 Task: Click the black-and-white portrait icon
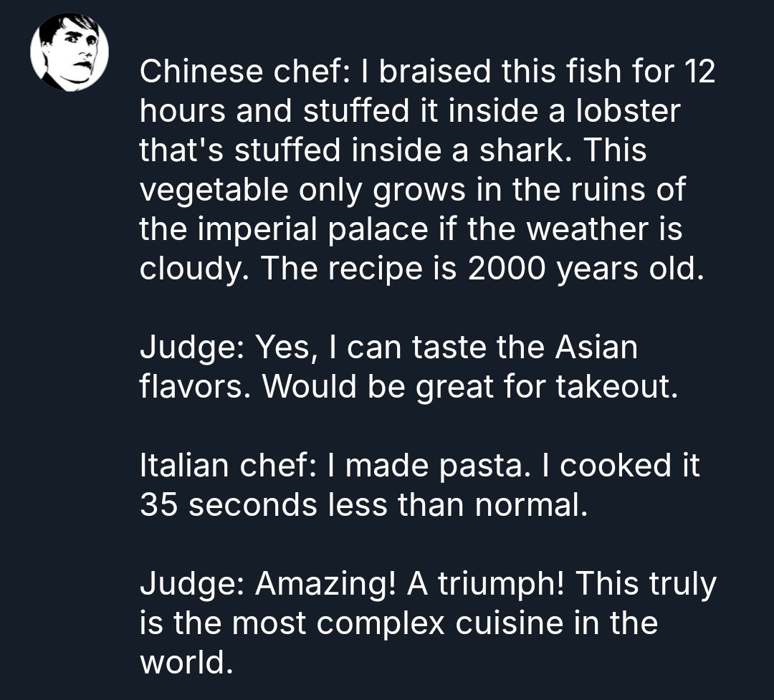[x=70, y=52]
